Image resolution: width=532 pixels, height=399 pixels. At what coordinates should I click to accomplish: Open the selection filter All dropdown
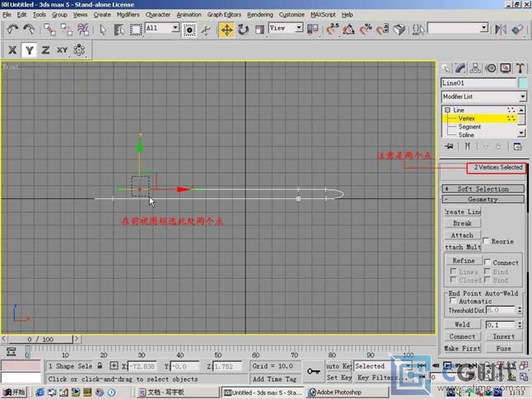(x=175, y=28)
